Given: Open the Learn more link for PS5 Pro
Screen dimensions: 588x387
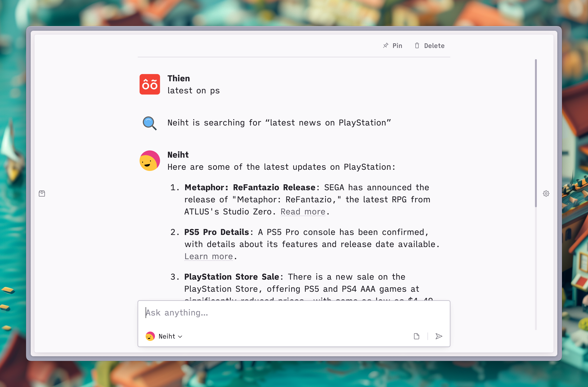Looking at the screenshot, I should click(208, 256).
